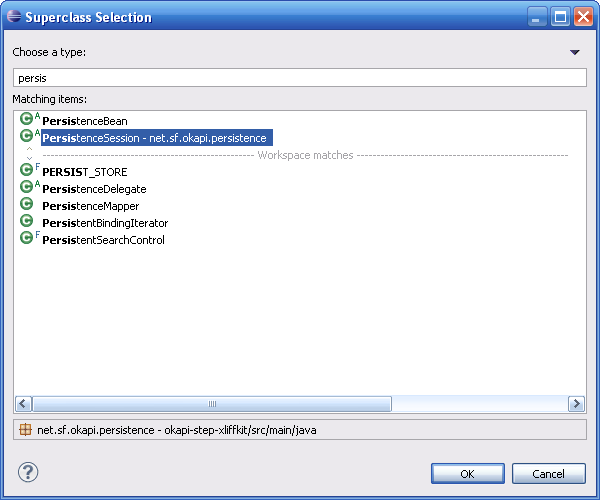The image size is (600, 500).
Task: Click the scroll left arrow
Action: coord(23,404)
